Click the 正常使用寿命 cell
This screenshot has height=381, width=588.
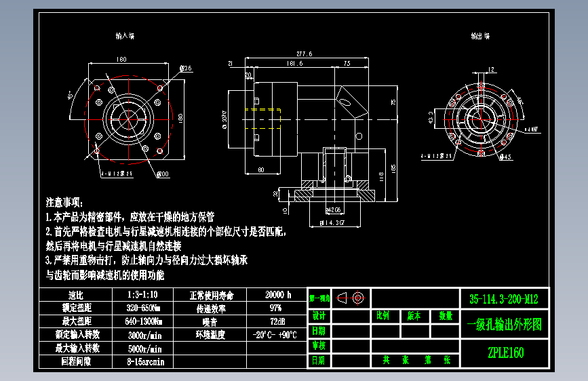click(212, 296)
